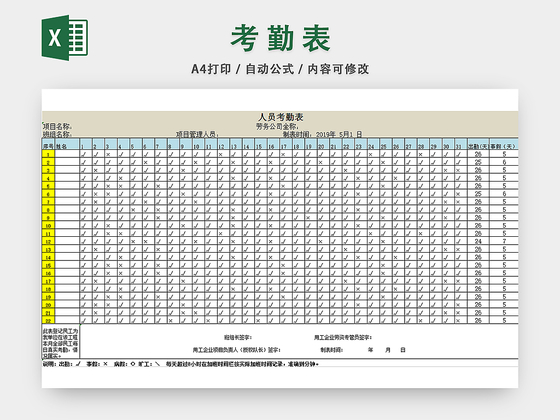Click yellow serial number cell 16
This screenshot has width=560, height=420.
click(x=48, y=273)
